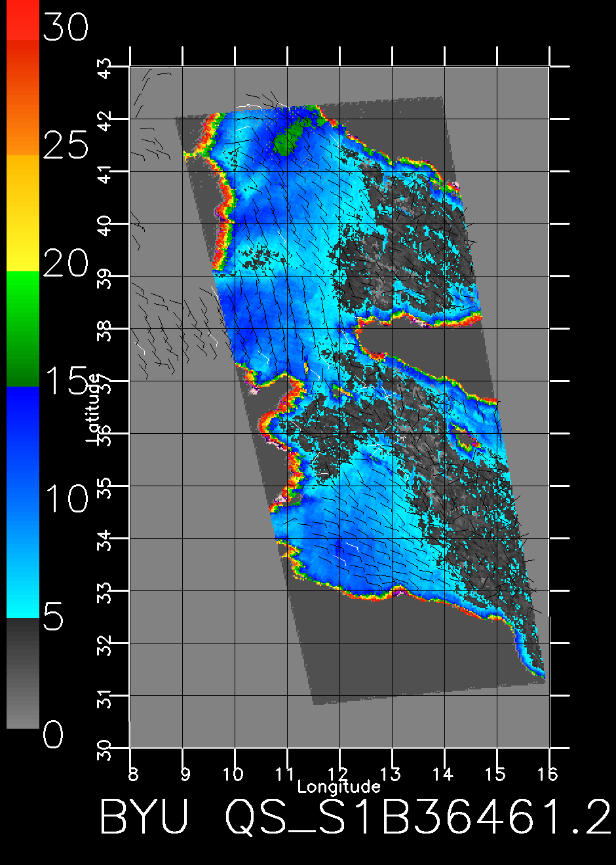Click latitude tick label 32
The image size is (616, 865).
coord(104,645)
